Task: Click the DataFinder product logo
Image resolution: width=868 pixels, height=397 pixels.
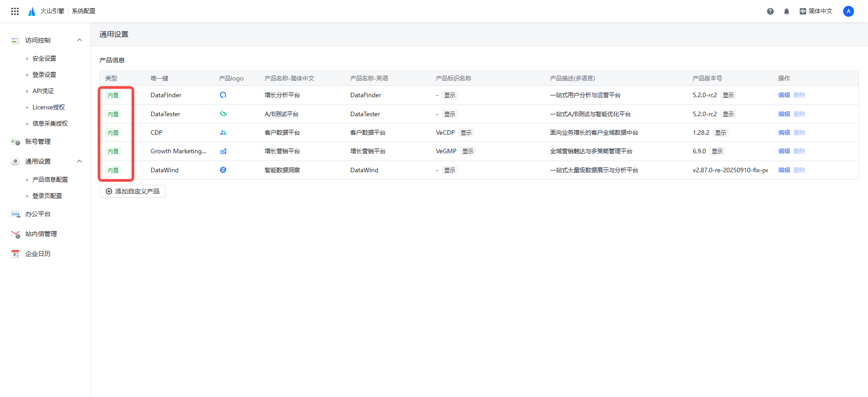Action: tap(223, 95)
